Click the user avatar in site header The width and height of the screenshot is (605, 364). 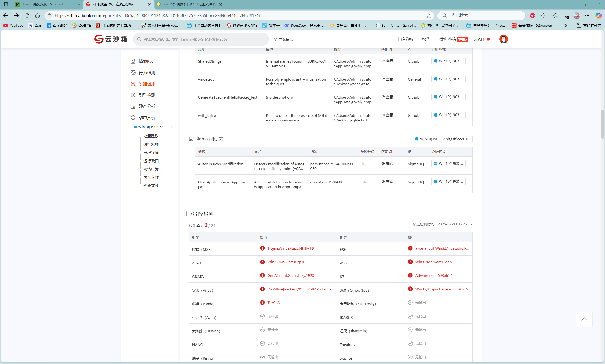pyautogui.click(x=503, y=39)
